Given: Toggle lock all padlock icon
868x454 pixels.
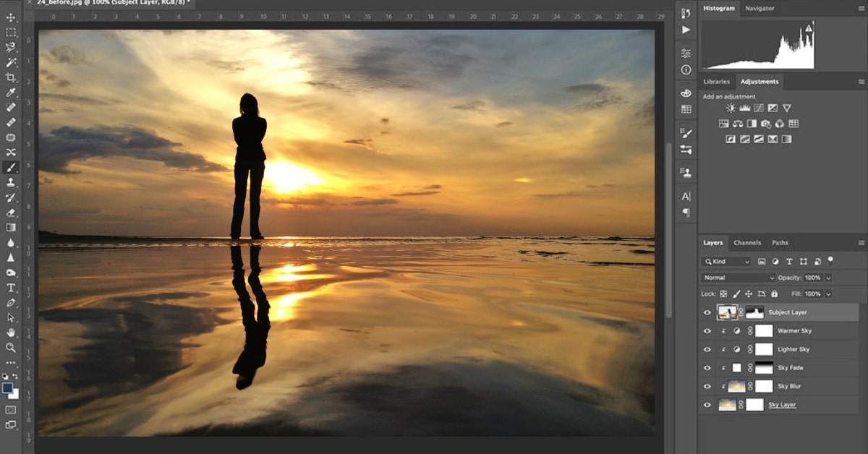Looking at the screenshot, I should [x=775, y=294].
